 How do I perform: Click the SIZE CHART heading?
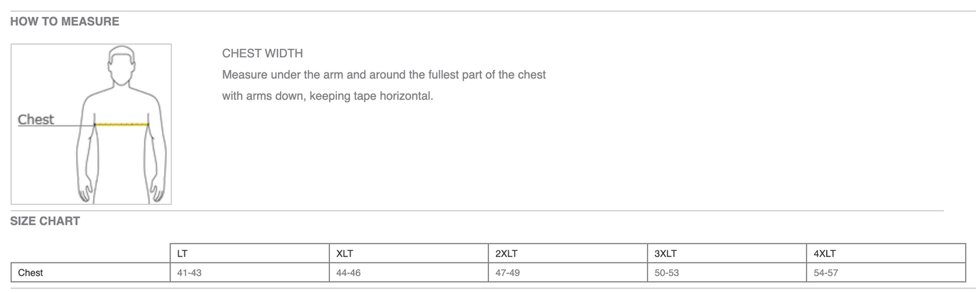pyautogui.click(x=45, y=221)
